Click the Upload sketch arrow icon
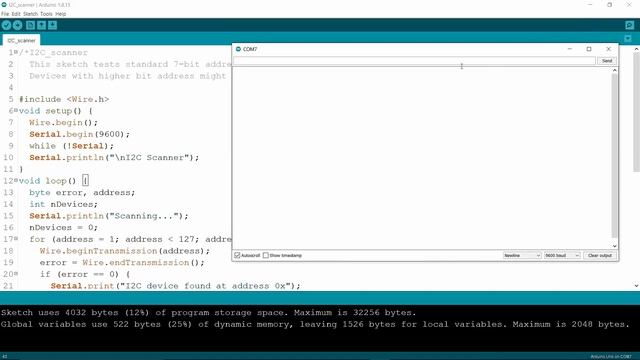 [x=18, y=25]
